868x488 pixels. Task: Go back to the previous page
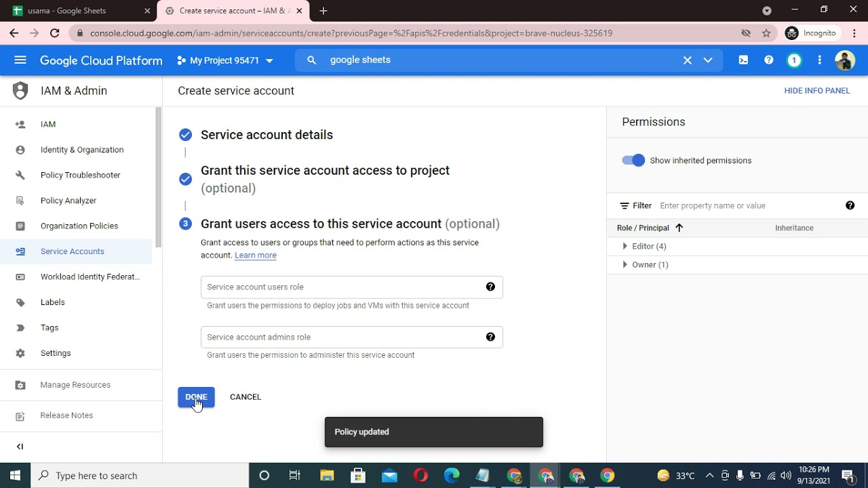[14, 33]
